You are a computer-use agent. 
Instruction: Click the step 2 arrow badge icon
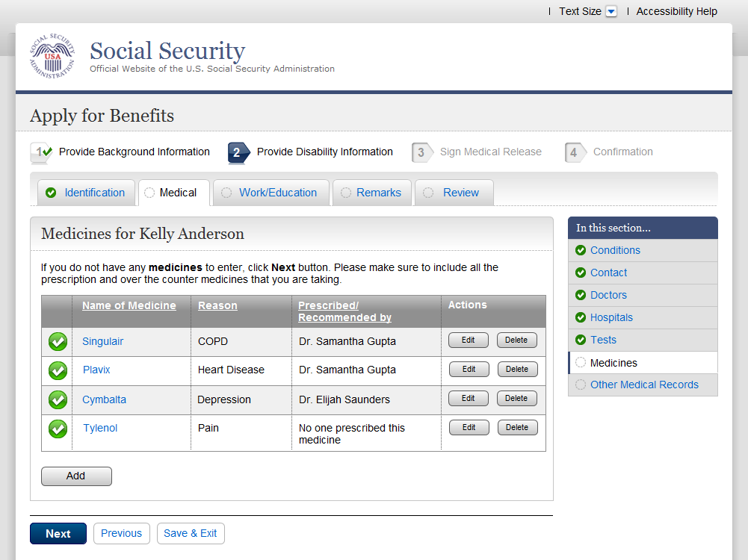tap(238, 152)
